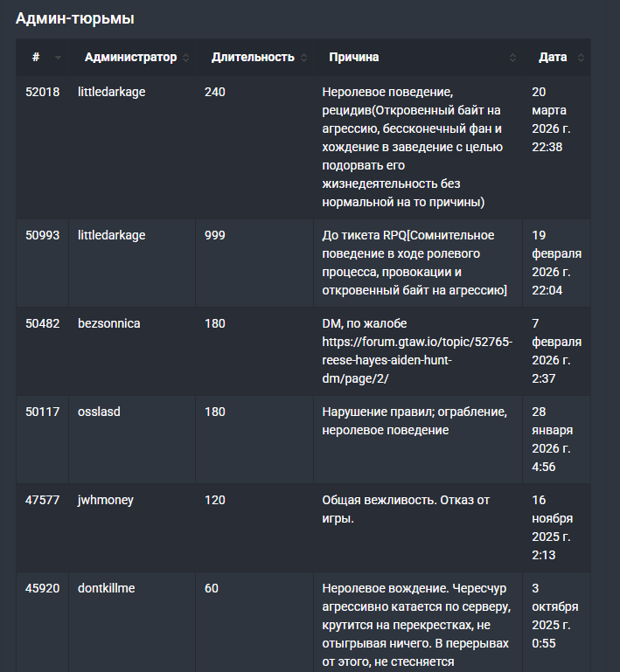Select administrator bezsonnica cell
The width and height of the screenshot is (620, 672).
pyautogui.click(x=109, y=323)
